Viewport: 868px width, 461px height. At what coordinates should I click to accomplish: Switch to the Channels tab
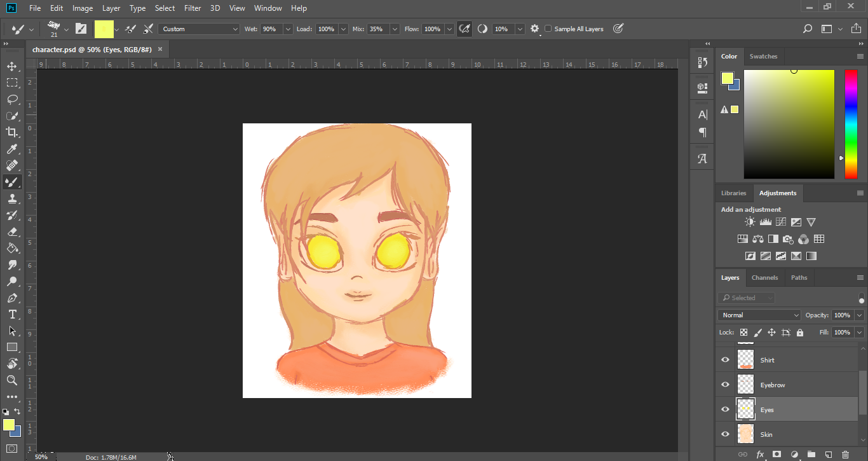(x=764, y=277)
